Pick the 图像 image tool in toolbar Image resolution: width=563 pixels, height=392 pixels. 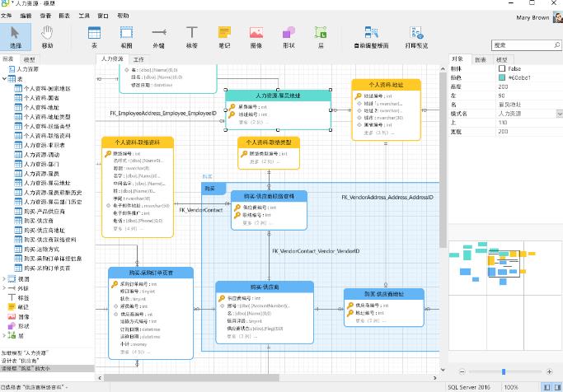[x=256, y=37]
